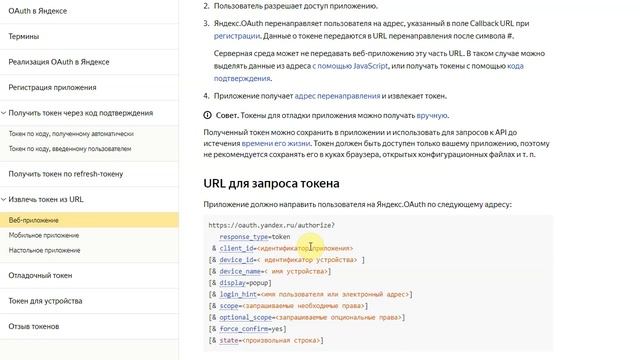Image resolution: width=640 pixels, height=360 pixels.
Task: Click the 'client_id' parameter link
Action: (236, 248)
